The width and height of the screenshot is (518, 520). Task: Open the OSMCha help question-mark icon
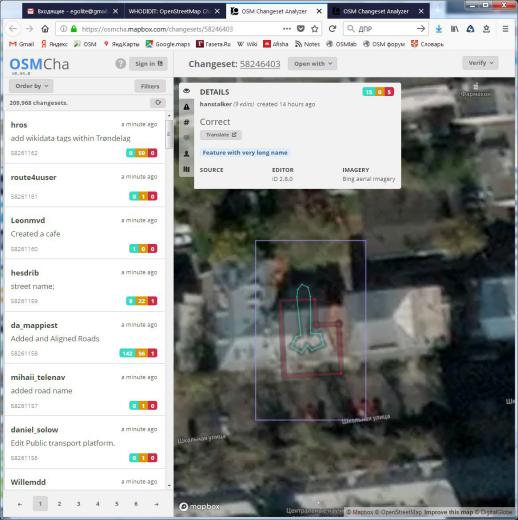click(x=120, y=64)
